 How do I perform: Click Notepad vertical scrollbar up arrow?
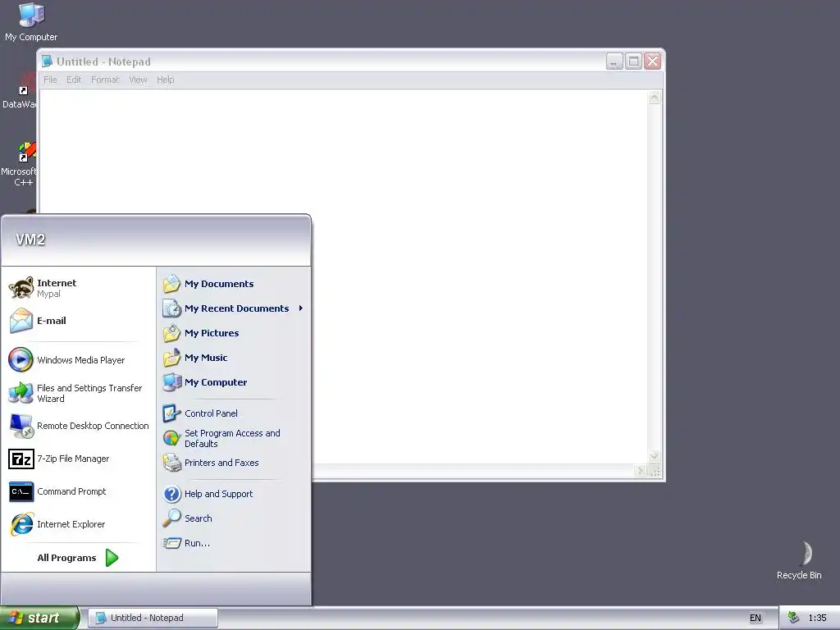pyautogui.click(x=654, y=98)
